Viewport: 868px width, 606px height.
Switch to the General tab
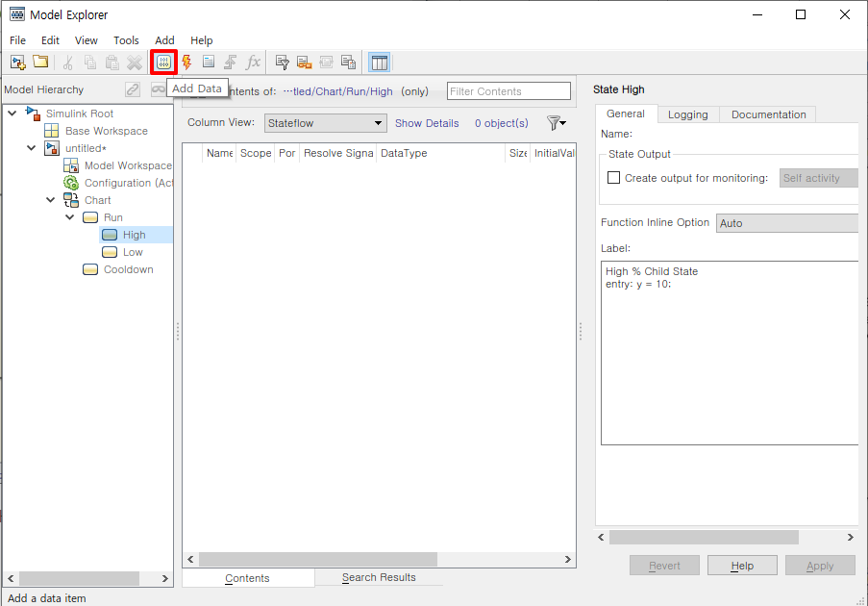[x=626, y=114]
